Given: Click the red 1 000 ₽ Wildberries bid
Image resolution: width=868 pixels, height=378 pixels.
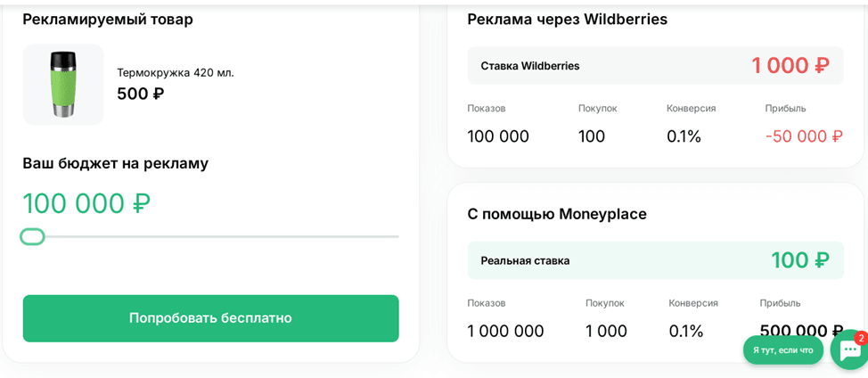Looking at the screenshot, I should (x=790, y=65).
